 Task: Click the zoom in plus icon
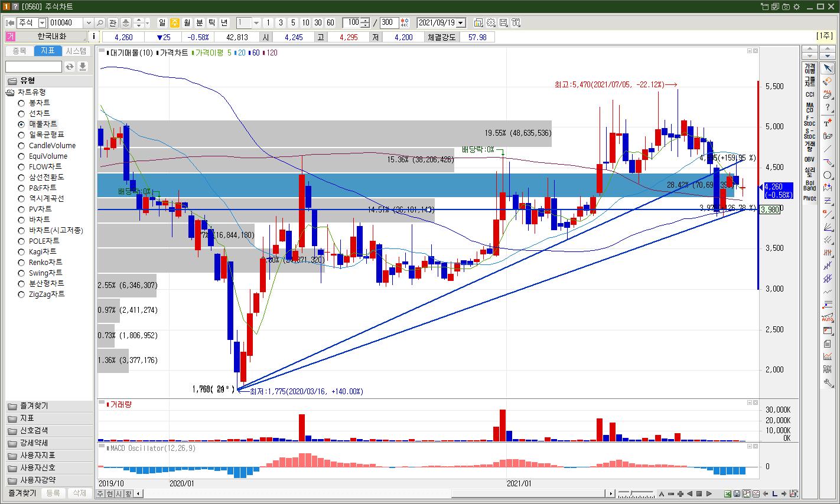tap(681, 494)
